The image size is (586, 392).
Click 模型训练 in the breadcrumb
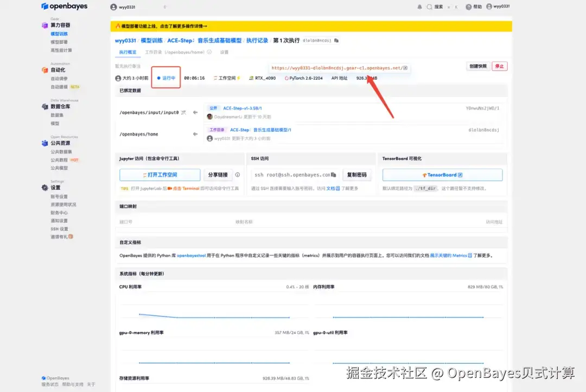pos(151,40)
